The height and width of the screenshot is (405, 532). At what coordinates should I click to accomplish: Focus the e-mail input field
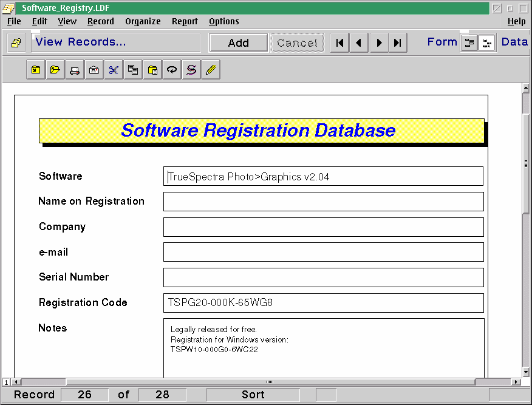(x=323, y=252)
